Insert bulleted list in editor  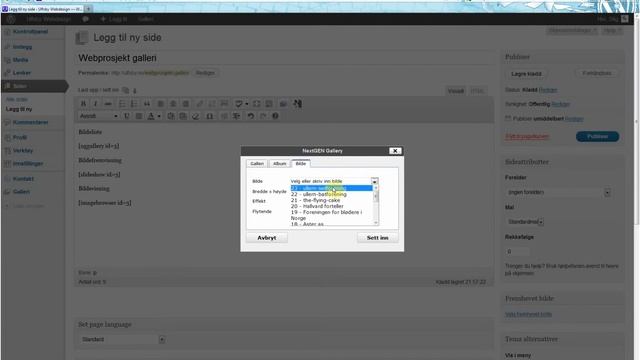(x=122, y=104)
